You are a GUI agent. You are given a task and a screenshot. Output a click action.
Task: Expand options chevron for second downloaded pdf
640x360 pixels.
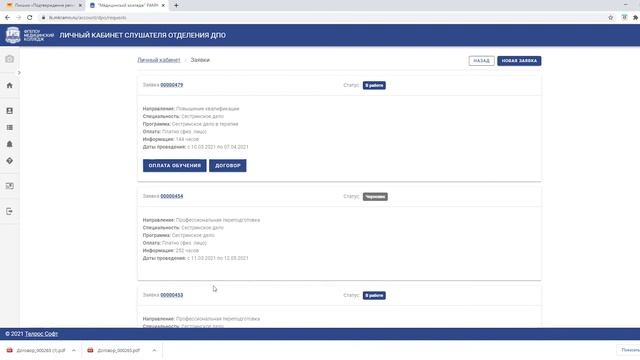point(154,350)
